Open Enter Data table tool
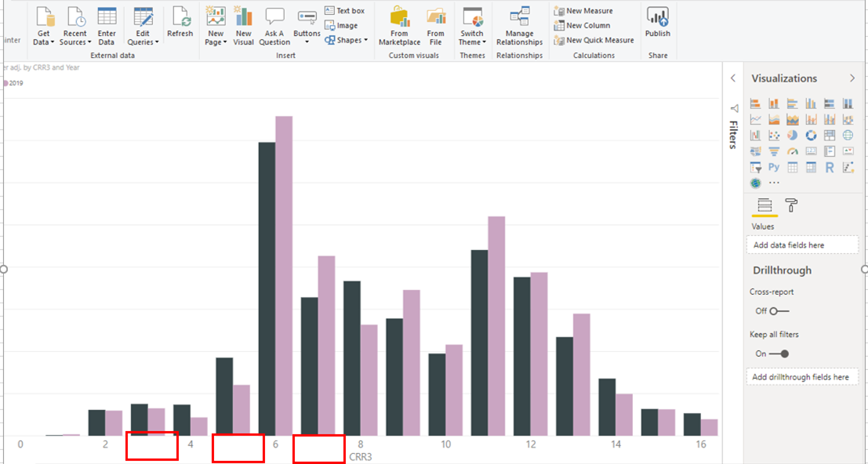868x464 pixels. tap(107, 25)
